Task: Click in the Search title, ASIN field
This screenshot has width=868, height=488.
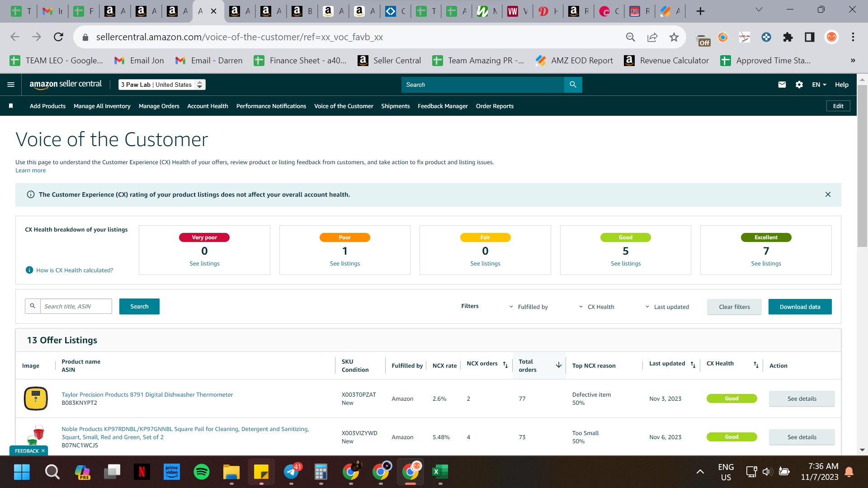Action: [x=76, y=306]
